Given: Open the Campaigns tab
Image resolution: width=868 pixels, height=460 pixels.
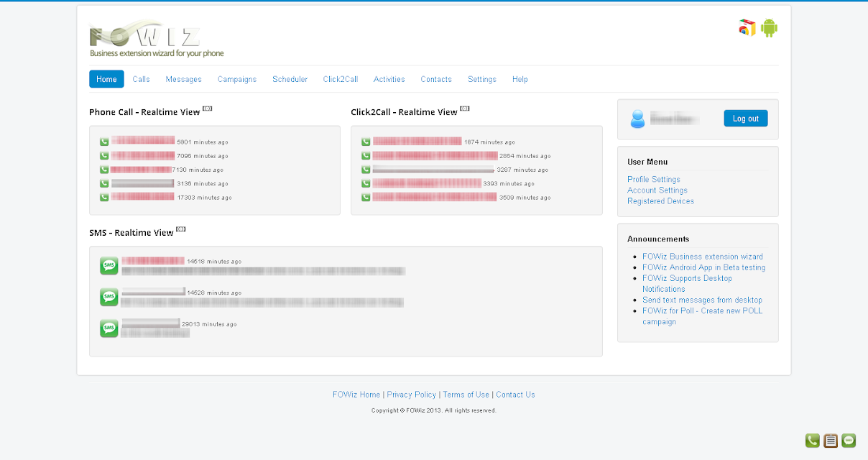Looking at the screenshot, I should (x=237, y=79).
